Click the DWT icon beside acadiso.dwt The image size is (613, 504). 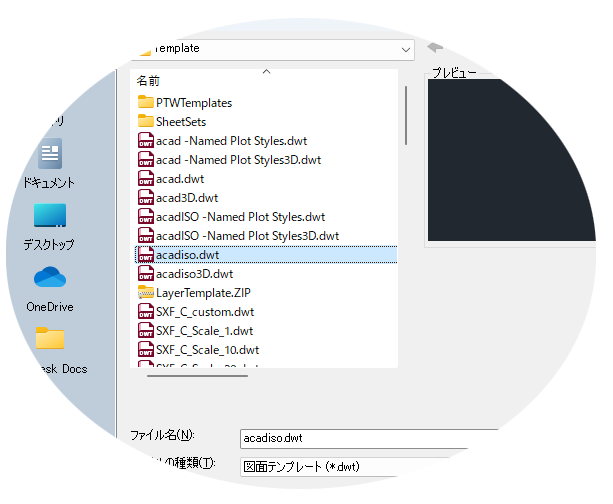tap(145, 255)
